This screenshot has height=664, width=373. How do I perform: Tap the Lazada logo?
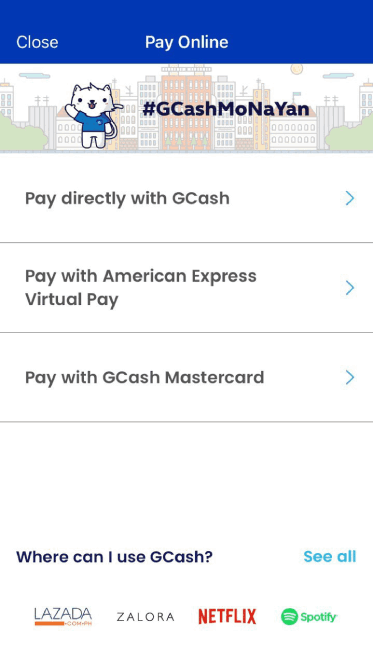point(63,617)
